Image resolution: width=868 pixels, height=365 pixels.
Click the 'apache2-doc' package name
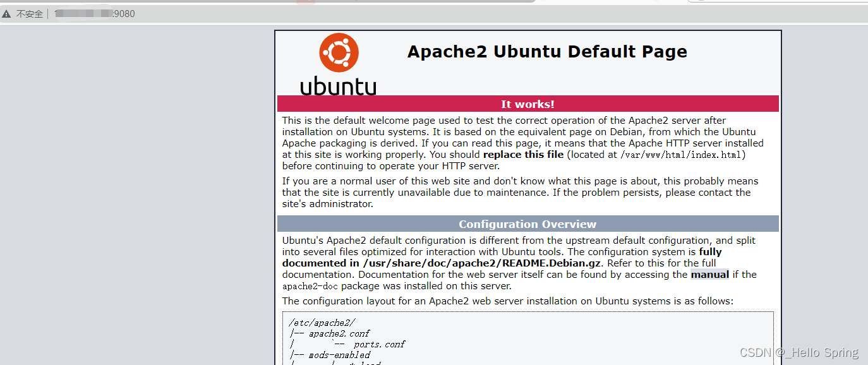[309, 286]
